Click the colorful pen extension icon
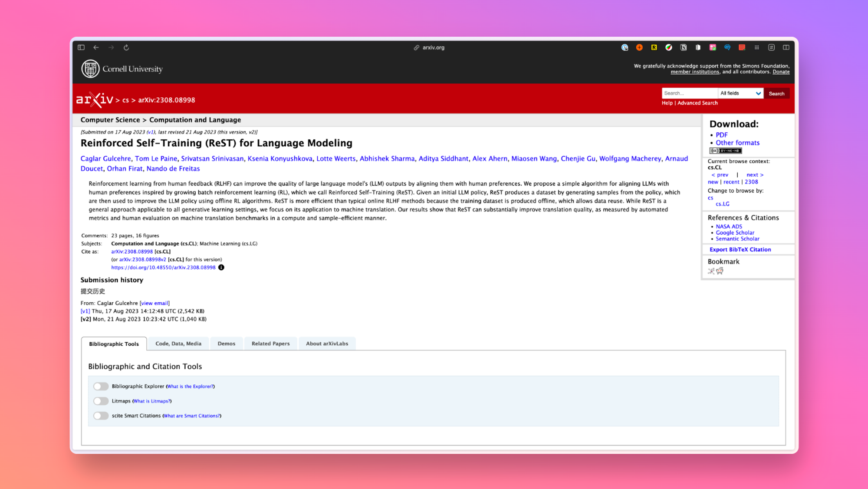 669,47
